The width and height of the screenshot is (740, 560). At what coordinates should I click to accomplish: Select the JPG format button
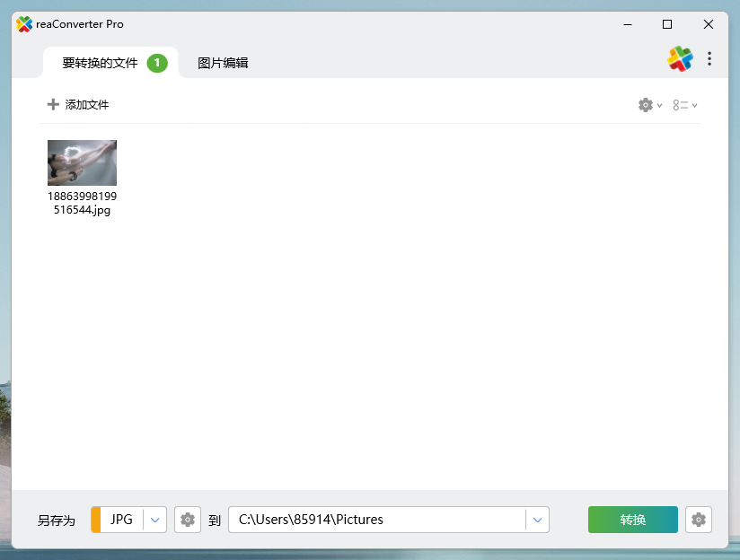121,520
